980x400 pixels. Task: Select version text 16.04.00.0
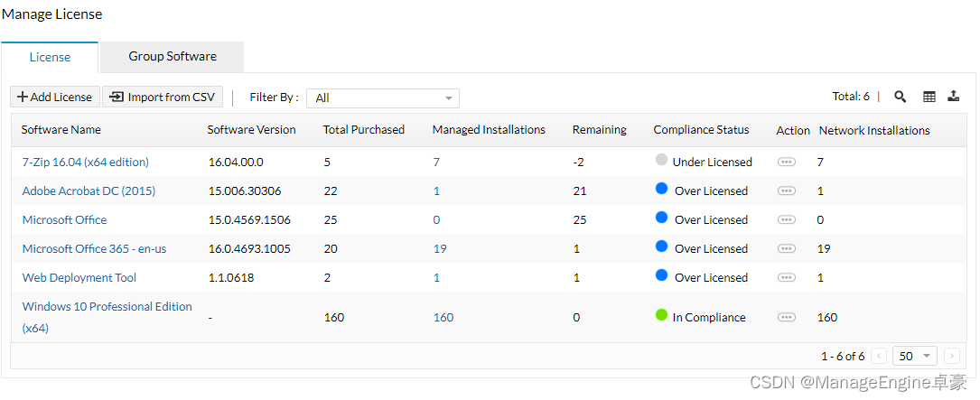[x=237, y=162]
